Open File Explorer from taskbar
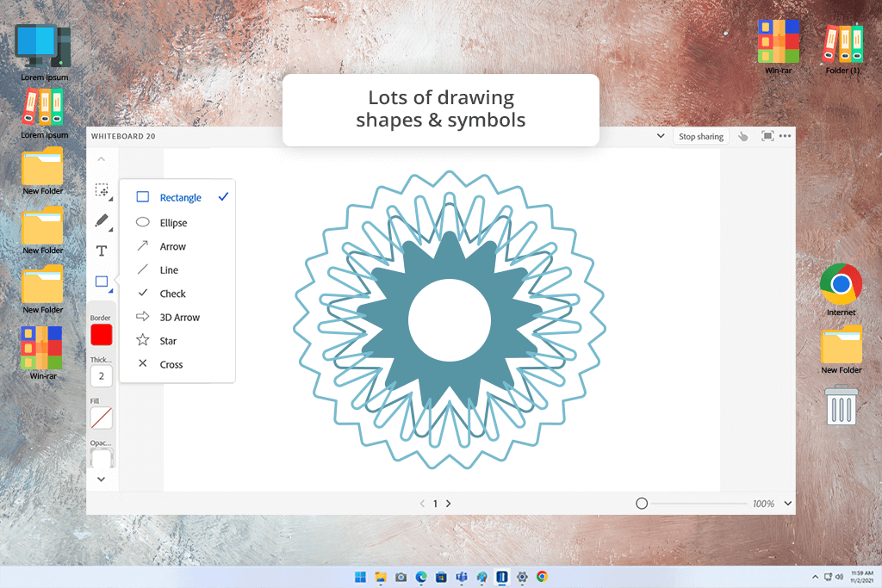 [381, 577]
